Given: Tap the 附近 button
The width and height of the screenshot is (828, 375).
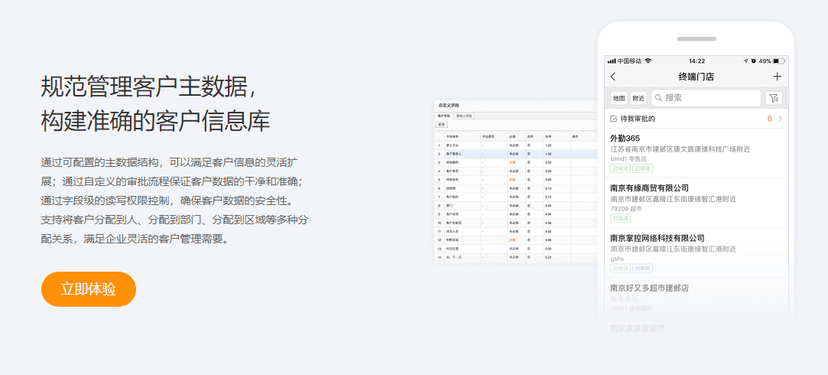Looking at the screenshot, I should click(x=638, y=98).
